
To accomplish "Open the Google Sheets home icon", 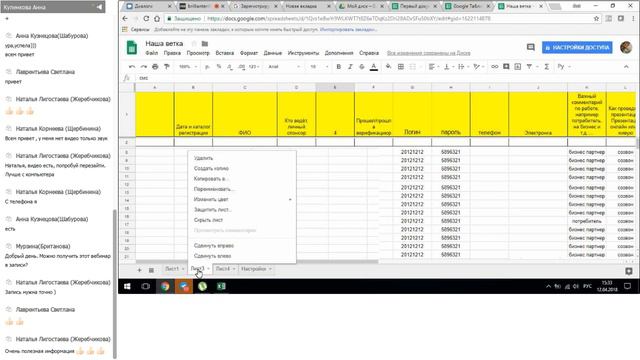I will click(131, 48).
